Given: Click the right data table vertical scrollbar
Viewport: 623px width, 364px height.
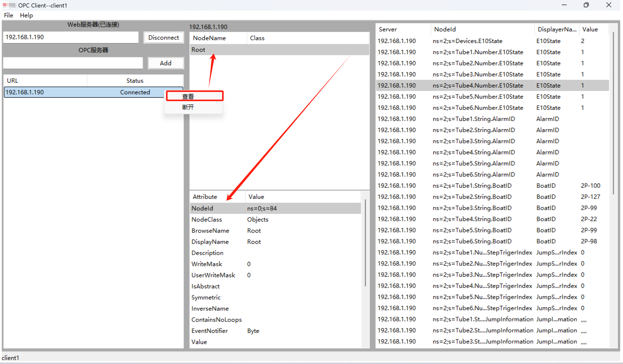Looking at the screenshot, I should (x=613, y=112).
